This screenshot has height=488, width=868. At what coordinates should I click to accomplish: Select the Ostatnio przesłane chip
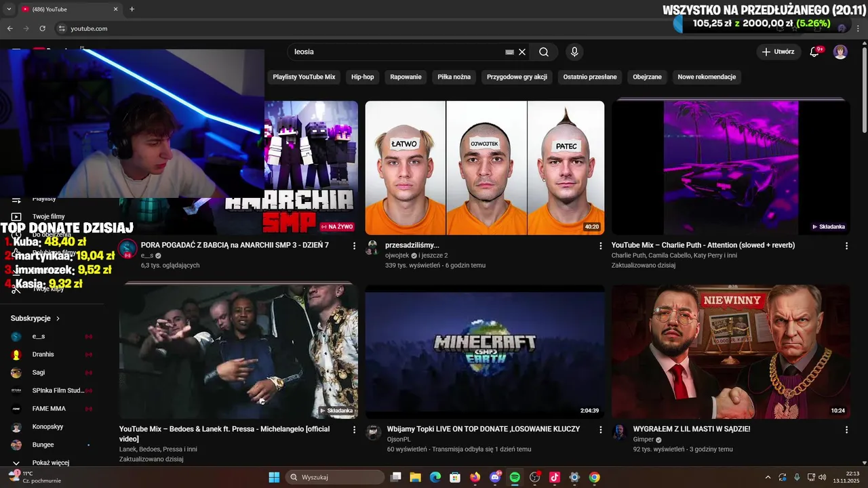tap(590, 77)
